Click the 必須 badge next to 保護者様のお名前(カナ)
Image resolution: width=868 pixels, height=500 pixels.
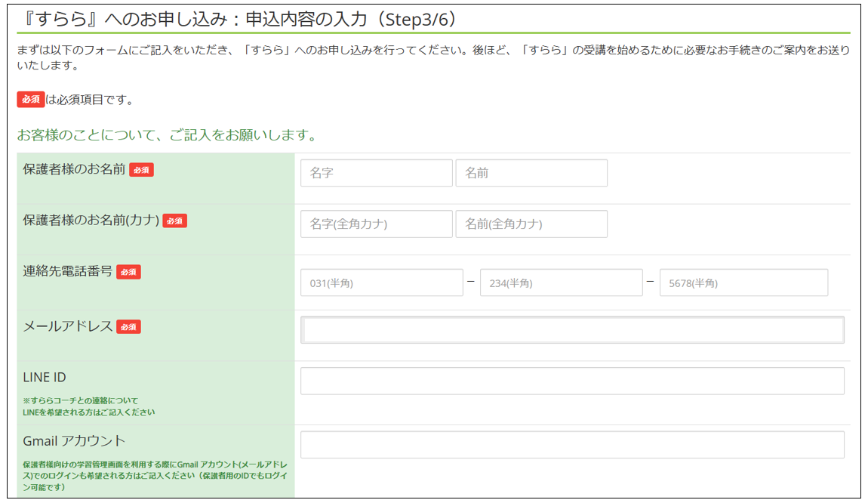174,221
